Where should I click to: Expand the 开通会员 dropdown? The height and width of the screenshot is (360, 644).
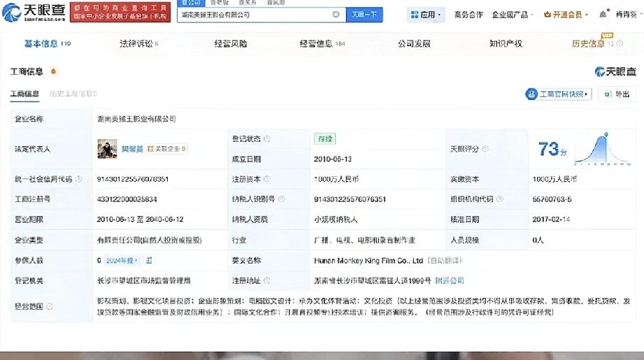[566, 15]
